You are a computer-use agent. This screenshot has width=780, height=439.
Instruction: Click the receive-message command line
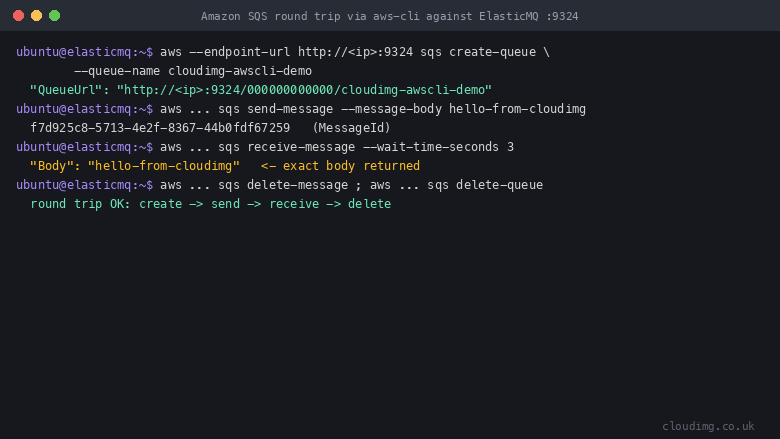[265, 147]
